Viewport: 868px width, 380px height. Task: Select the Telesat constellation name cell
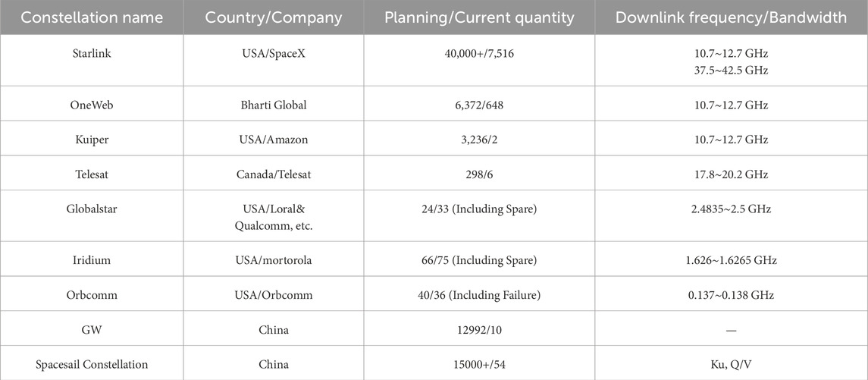pyautogui.click(x=92, y=174)
